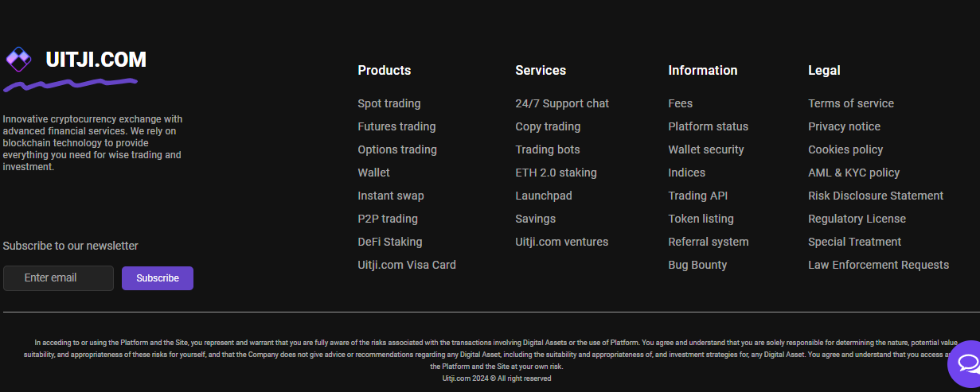
Task: Open the ETH 2.0 staking link
Action: click(556, 173)
